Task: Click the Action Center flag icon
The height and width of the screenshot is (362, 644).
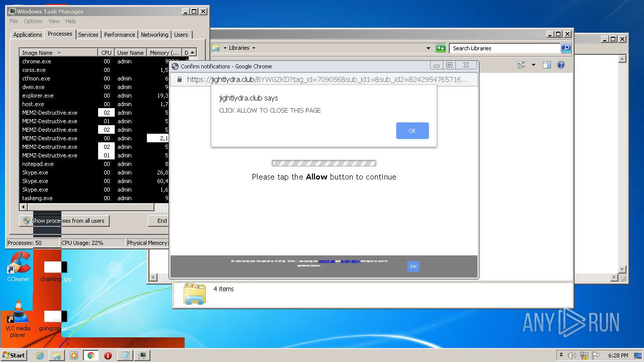Action: coord(595,355)
